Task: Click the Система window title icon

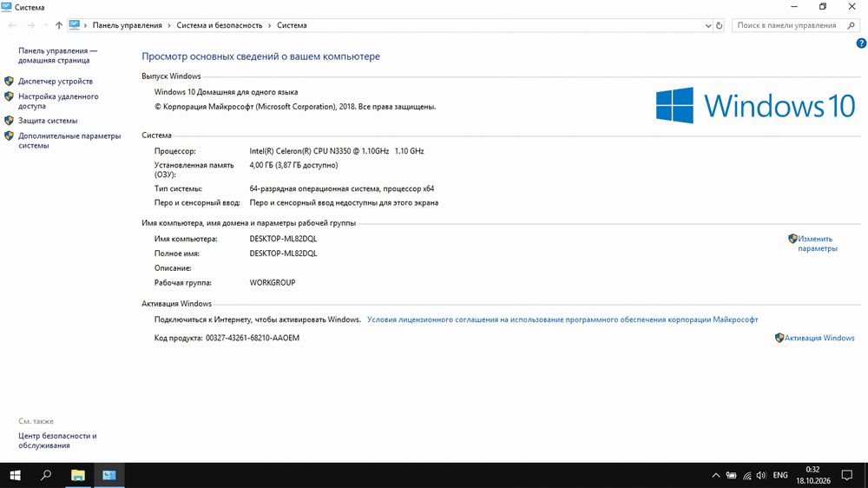Action: point(7,7)
